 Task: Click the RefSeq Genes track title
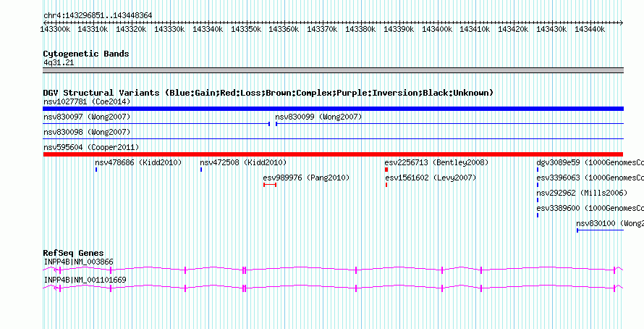coord(74,253)
